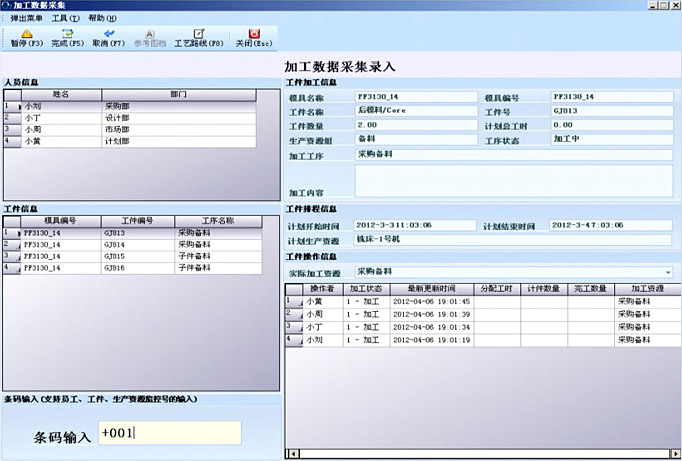Click in the 条码输入 barcode input field

(x=169, y=434)
